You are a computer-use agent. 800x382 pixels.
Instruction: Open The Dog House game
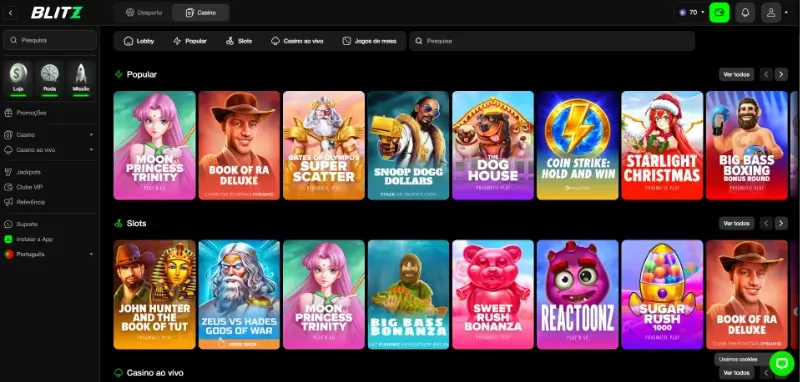click(x=493, y=145)
